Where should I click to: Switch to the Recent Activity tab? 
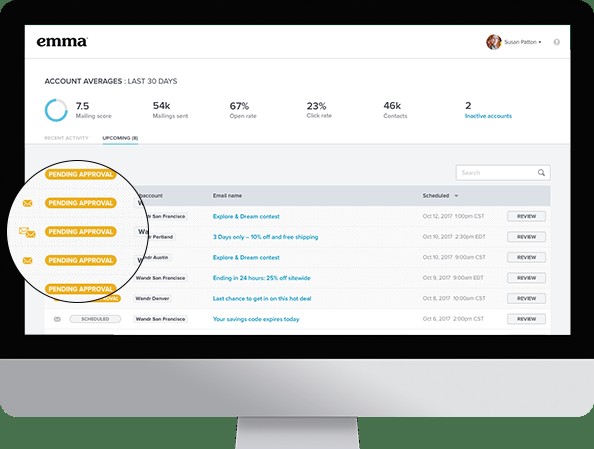pyautogui.click(x=66, y=138)
